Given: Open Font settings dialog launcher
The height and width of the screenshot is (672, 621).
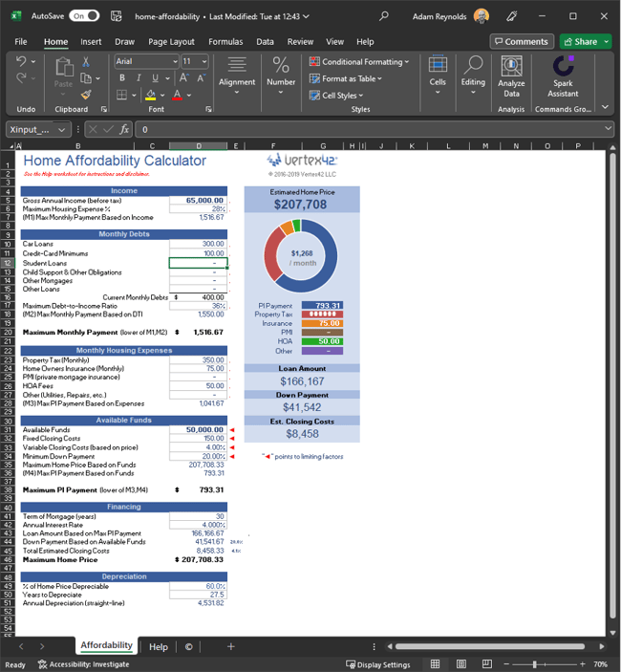Looking at the screenshot, I should coord(208,109).
